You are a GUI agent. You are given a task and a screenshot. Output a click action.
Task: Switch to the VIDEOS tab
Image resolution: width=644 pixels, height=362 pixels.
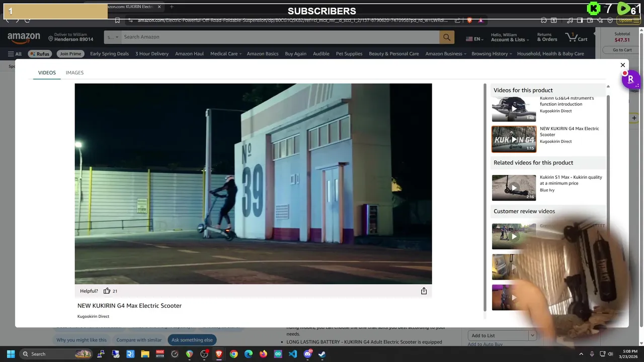point(47,73)
